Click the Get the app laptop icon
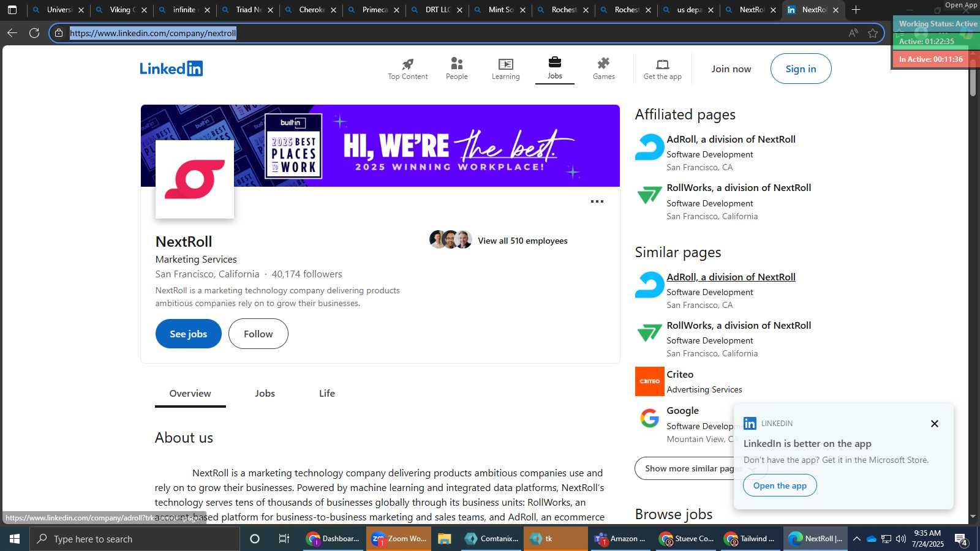The width and height of the screenshot is (980, 551). pyautogui.click(x=662, y=69)
